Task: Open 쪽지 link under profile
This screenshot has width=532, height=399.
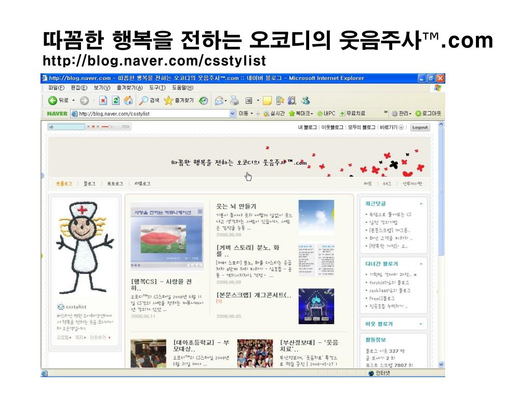Action: pos(79,337)
